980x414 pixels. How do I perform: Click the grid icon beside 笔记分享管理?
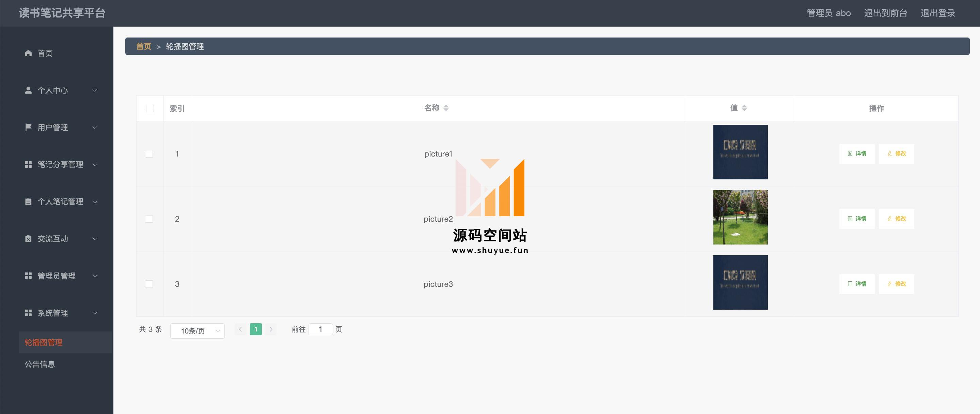point(28,164)
